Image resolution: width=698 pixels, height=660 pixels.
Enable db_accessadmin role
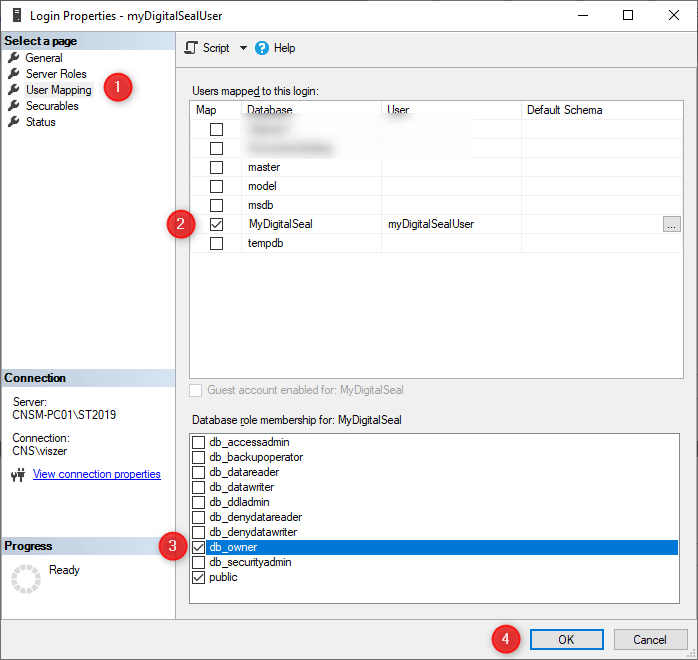pyautogui.click(x=198, y=442)
